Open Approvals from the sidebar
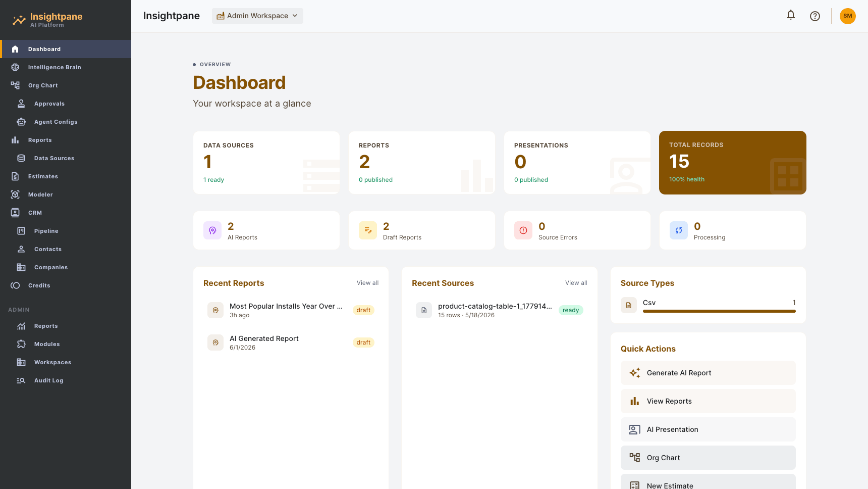 [x=66, y=104]
